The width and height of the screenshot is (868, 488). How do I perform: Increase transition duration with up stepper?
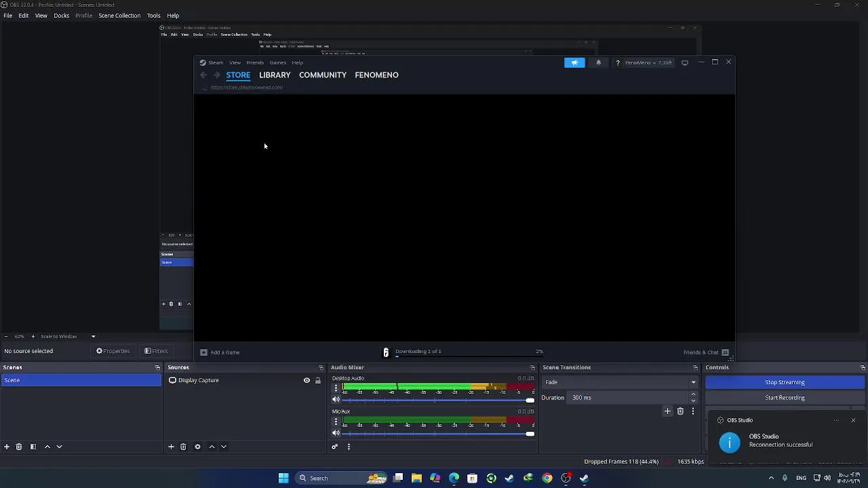693,394
